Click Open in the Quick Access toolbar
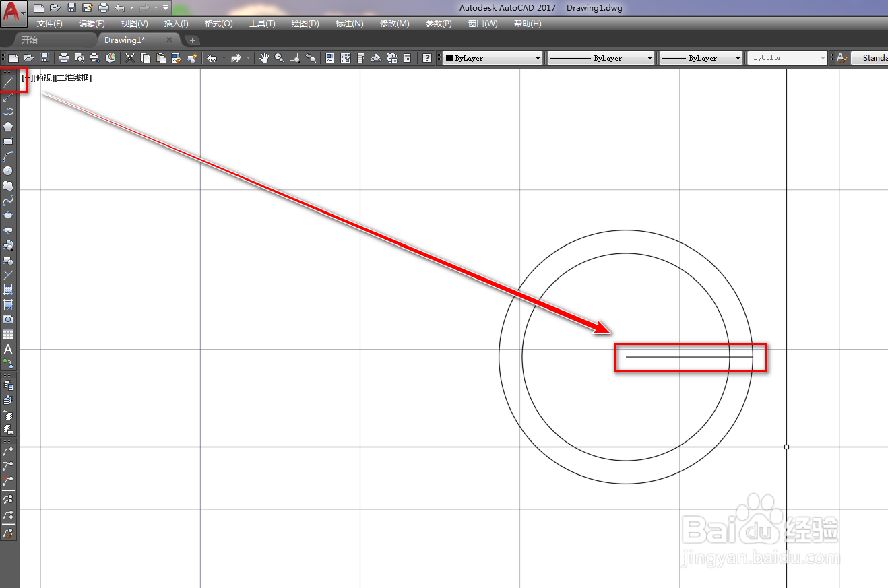Viewport: 888px width, 588px height. [55, 8]
